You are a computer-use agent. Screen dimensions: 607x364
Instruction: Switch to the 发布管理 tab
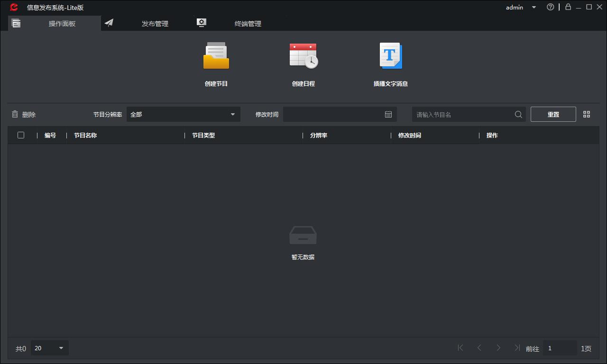(x=155, y=23)
